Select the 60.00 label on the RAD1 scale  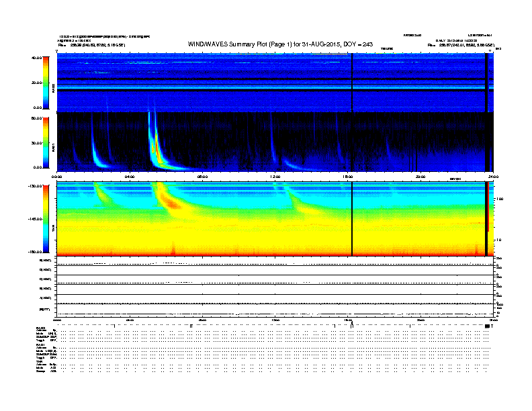[x=37, y=118]
